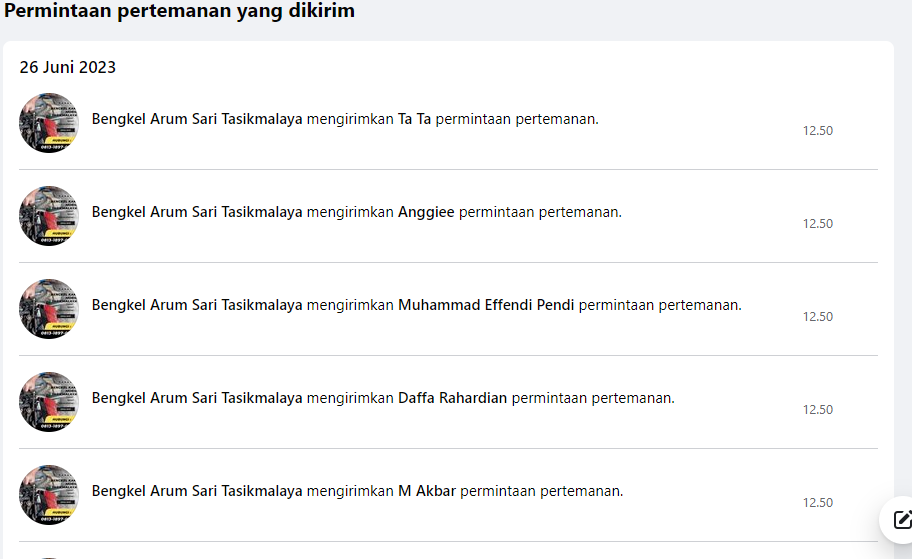Open profile picture in Anggiee row
This screenshot has width=912, height=559.
point(49,216)
